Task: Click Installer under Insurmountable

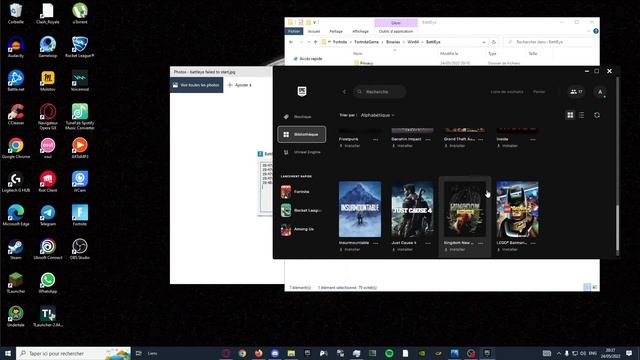Action: (350, 249)
